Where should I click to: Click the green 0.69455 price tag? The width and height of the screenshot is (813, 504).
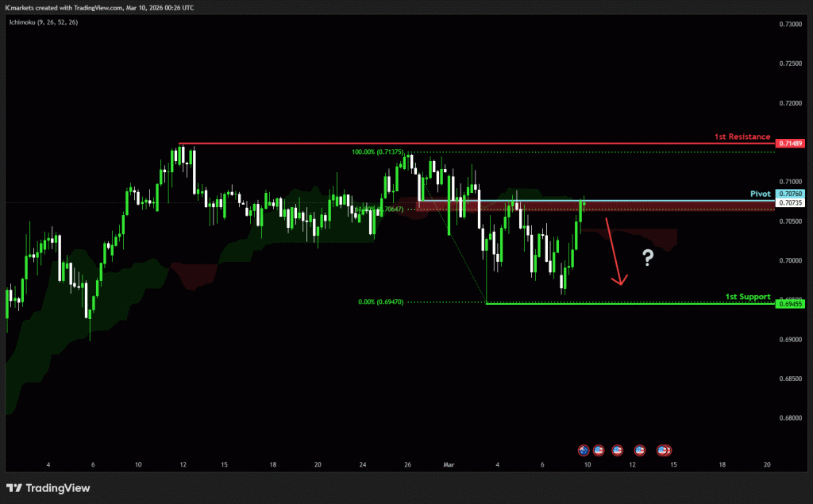792,304
